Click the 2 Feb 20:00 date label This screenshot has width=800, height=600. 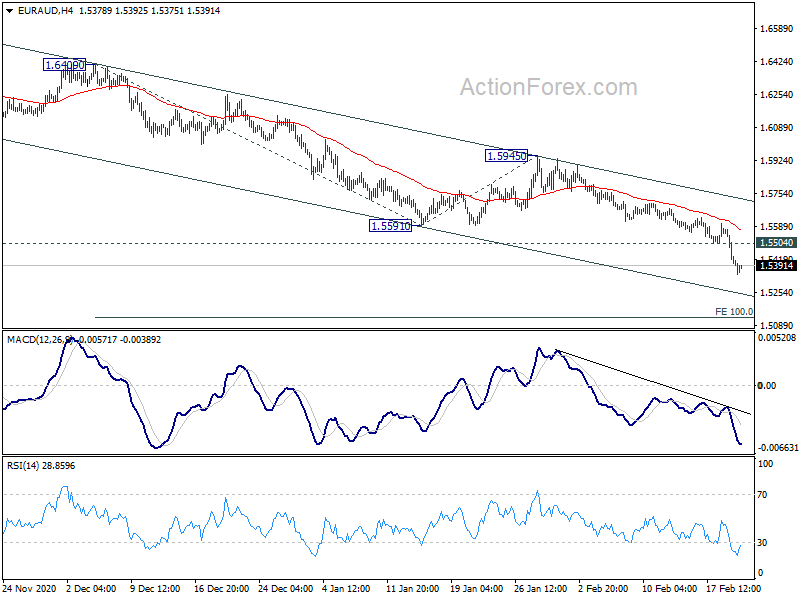click(x=603, y=588)
